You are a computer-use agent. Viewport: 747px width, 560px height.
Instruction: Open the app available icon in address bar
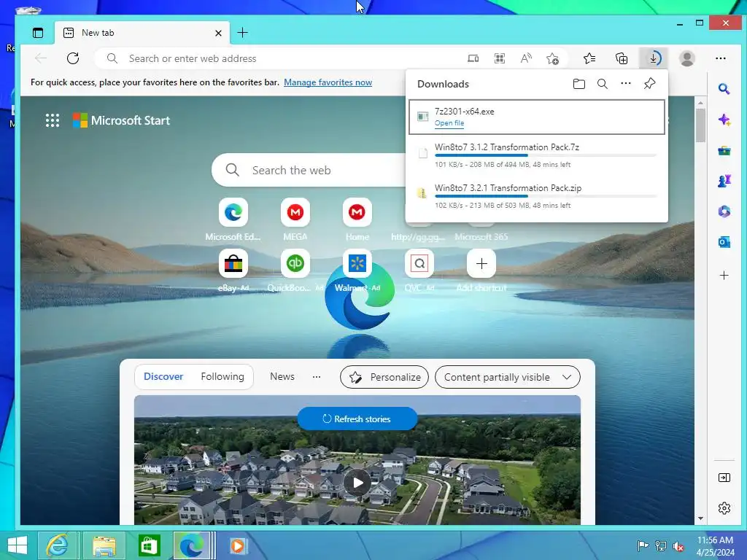[473, 58]
